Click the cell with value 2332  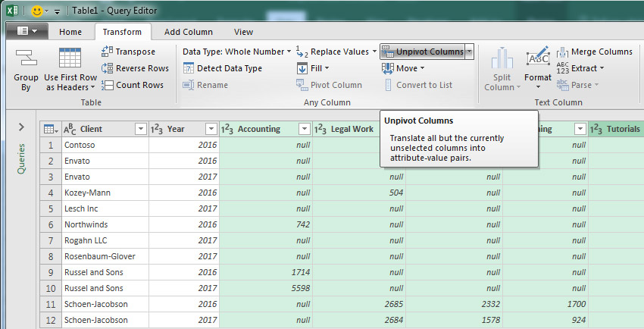click(x=455, y=304)
